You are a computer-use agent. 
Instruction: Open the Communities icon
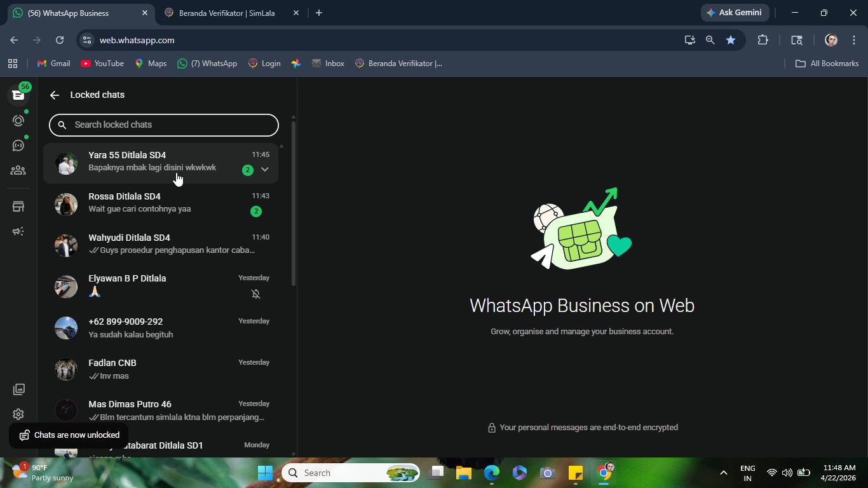[18, 170]
